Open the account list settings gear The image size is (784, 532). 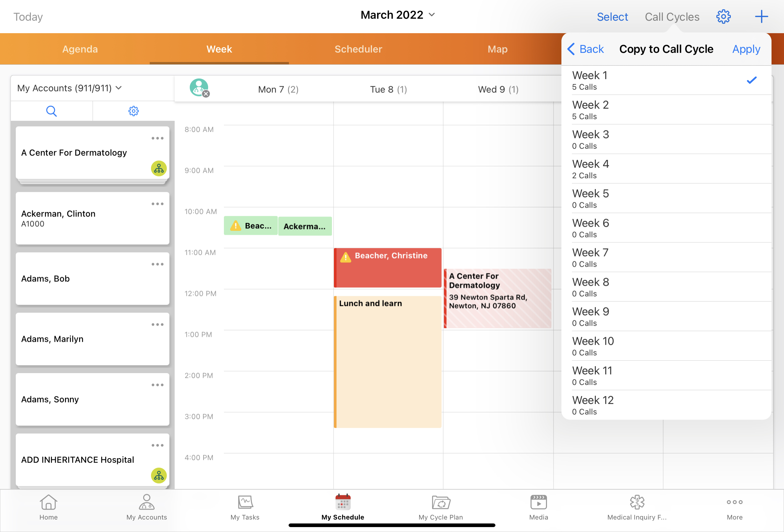click(134, 111)
